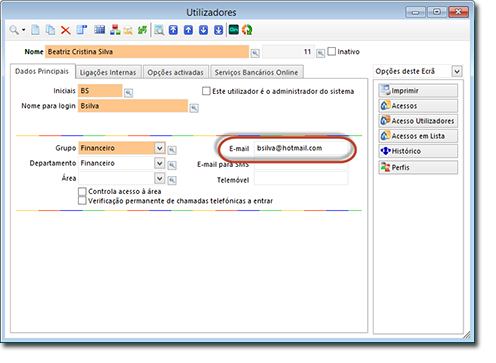Go to previous record blue up arrow

(188, 30)
